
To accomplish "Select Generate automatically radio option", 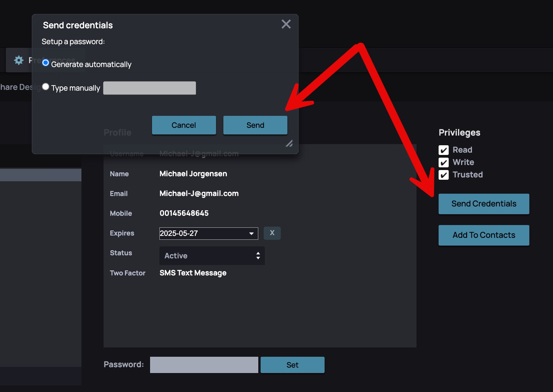I will coord(46,63).
